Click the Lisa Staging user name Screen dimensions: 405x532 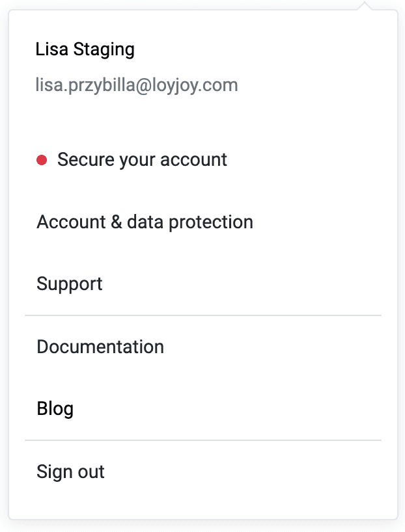point(85,49)
